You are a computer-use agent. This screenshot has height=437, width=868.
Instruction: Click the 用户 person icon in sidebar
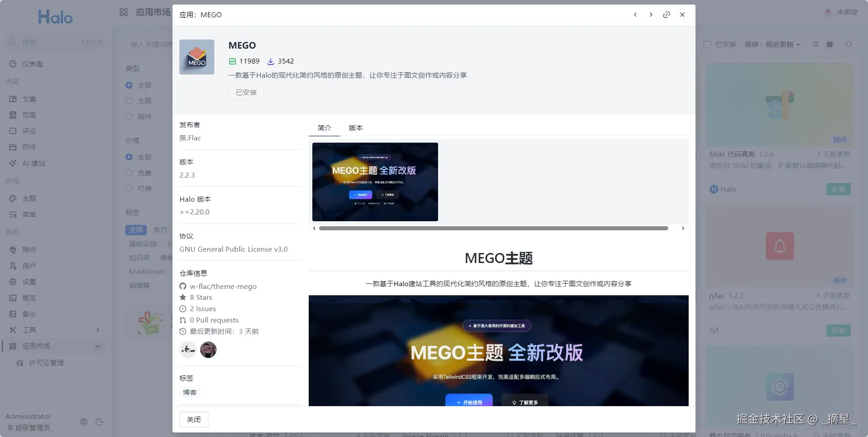click(13, 266)
